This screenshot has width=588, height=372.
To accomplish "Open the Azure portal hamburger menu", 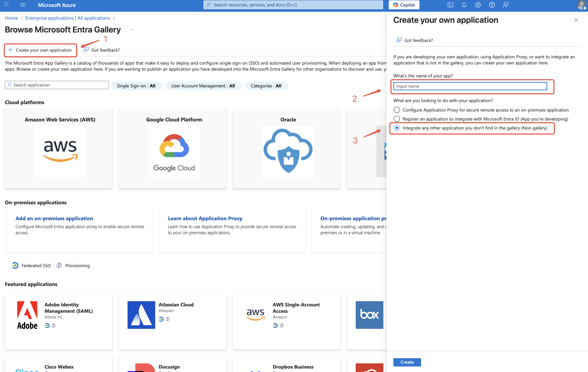I will click(x=23, y=5).
